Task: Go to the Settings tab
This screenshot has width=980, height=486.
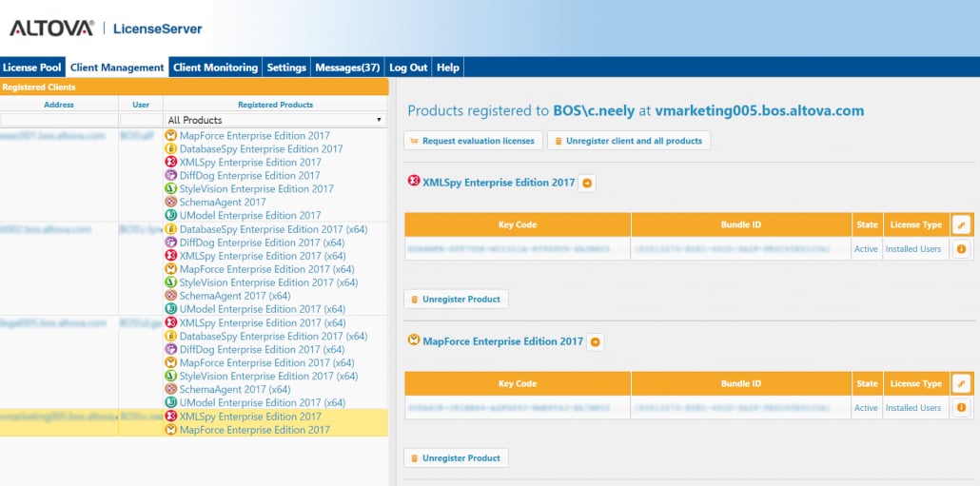Action: [x=286, y=68]
